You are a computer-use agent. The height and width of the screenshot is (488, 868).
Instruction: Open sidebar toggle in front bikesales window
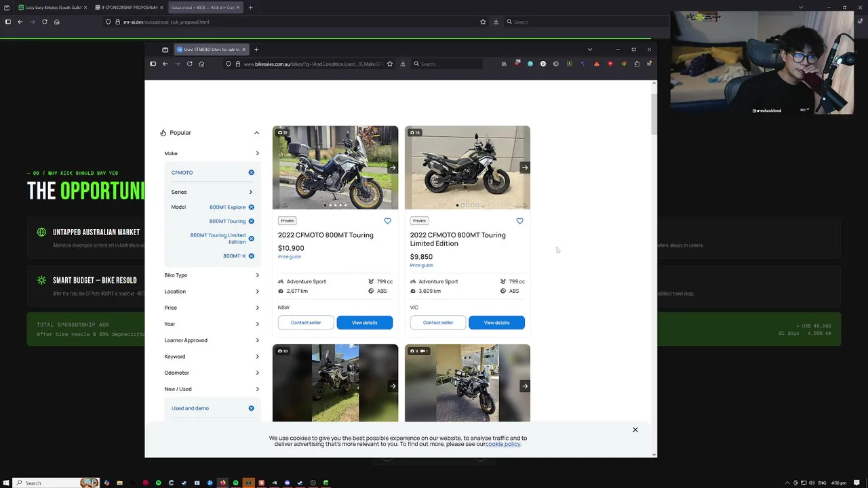pyautogui.click(x=153, y=64)
